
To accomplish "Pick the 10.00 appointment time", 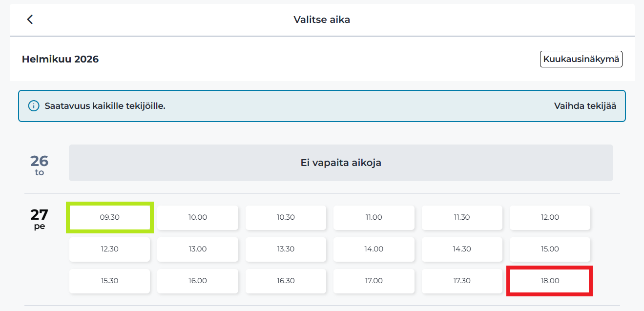I will click(197, 217).
